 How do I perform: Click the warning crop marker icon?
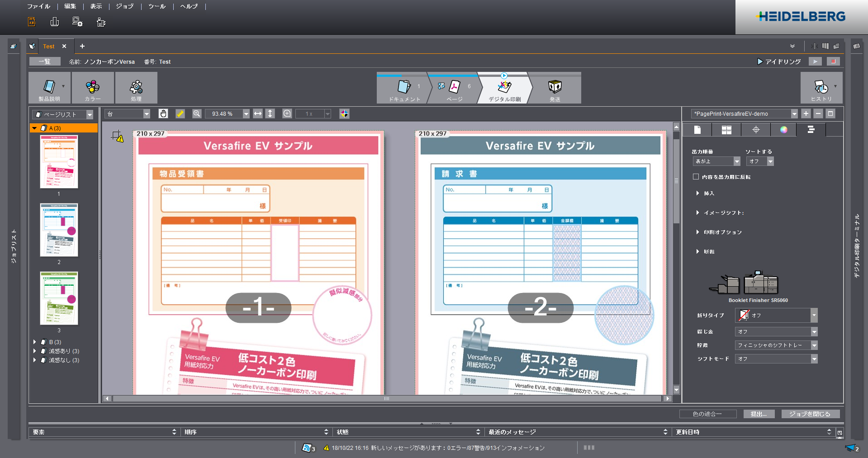tap(118, 136)
